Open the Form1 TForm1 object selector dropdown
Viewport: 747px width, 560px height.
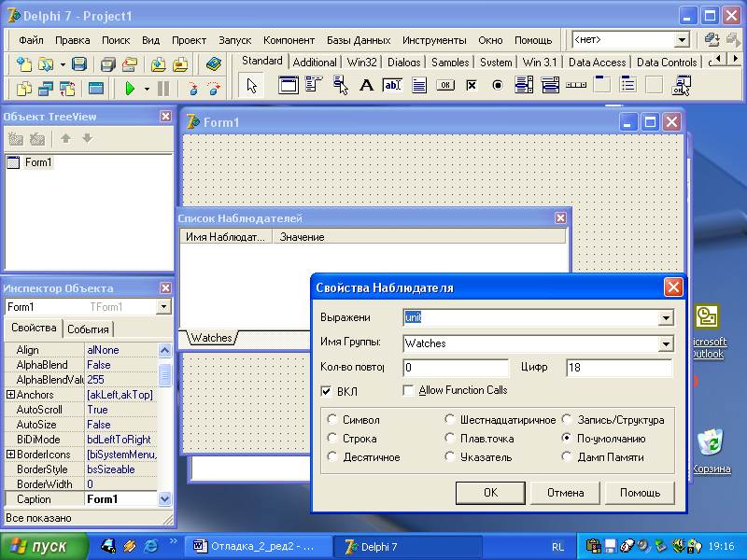pyautogui.click(x=163, y=307)
